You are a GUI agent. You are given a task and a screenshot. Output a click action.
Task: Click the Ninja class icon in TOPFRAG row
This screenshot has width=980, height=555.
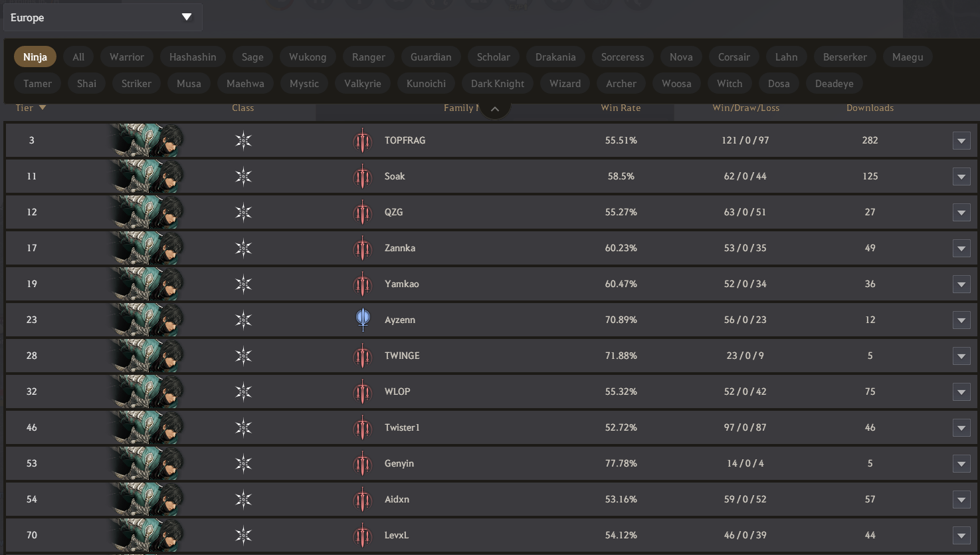(243, 141)
